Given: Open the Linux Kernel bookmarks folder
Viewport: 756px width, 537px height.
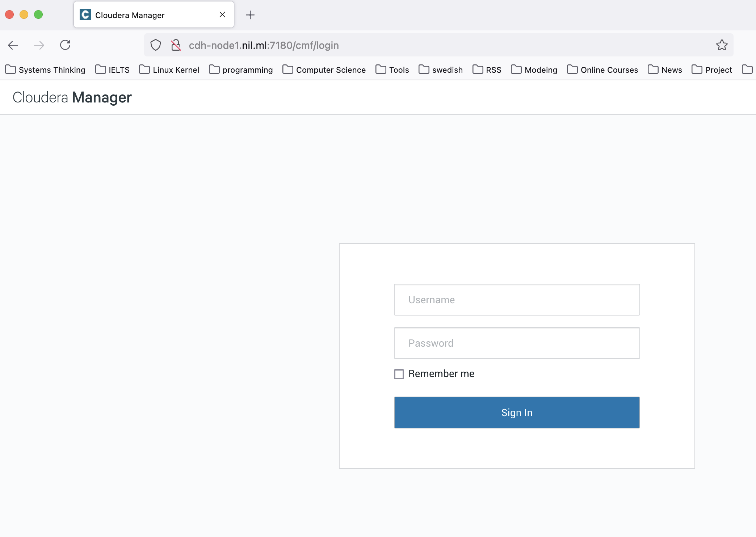Looking at the screenshot, I should 169,69.
